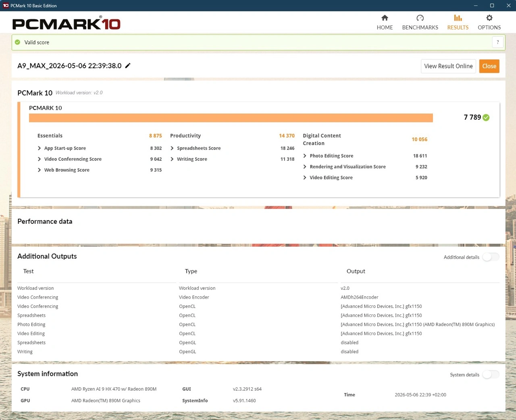Click Digital Content Creation score 10 056
Image resolution: width=516 pixels, height=420 pixels.
(x=419, y=139)
